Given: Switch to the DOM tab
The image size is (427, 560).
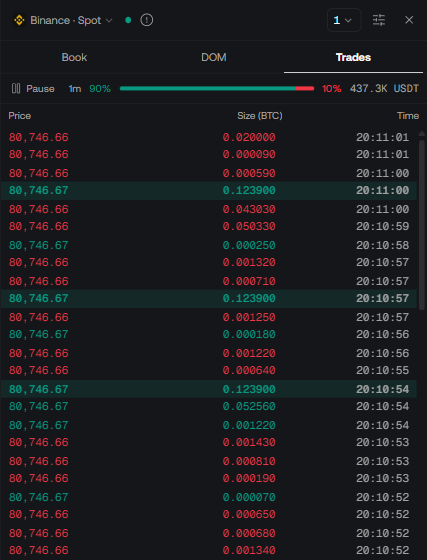Looking at the screenshot, I should [x=214, y=57].
